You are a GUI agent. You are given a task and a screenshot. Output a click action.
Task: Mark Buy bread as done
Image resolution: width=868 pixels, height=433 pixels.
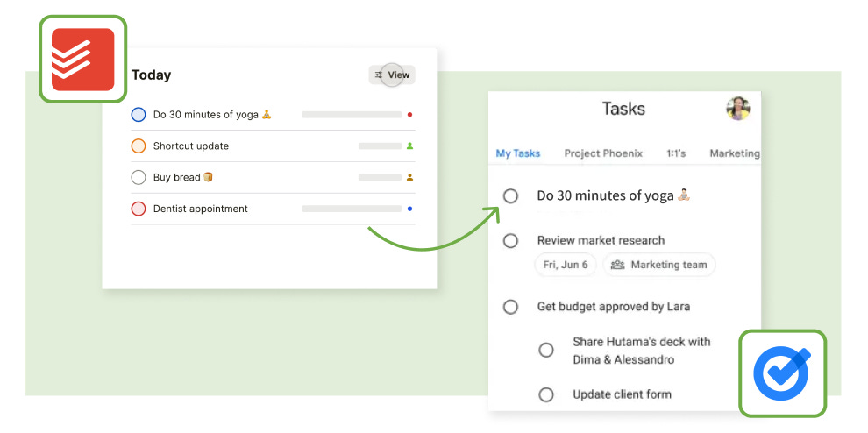point(138,177)
